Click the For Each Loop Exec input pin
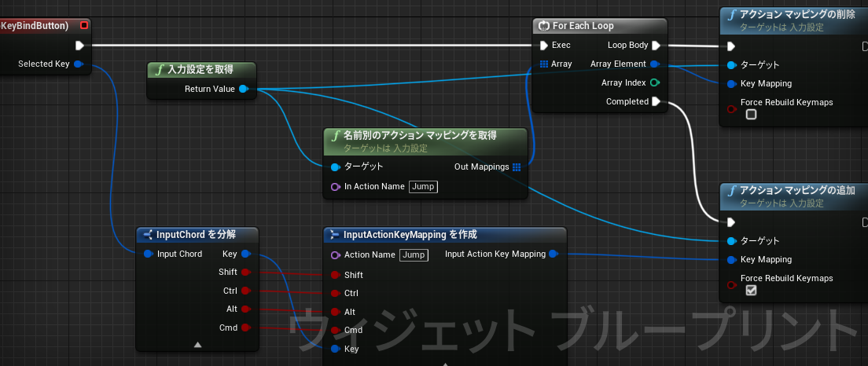The width and height of the screenshot is (868, 366). [x=543, y=45]
